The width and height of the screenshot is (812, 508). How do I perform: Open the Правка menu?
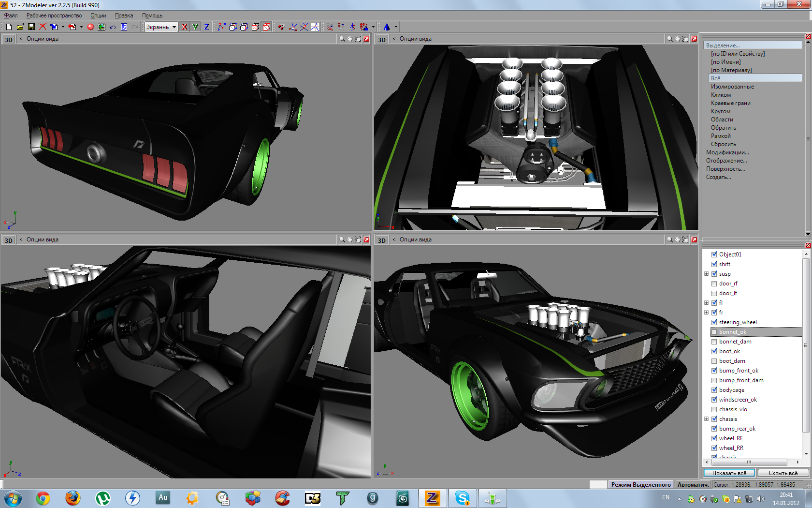124,15
